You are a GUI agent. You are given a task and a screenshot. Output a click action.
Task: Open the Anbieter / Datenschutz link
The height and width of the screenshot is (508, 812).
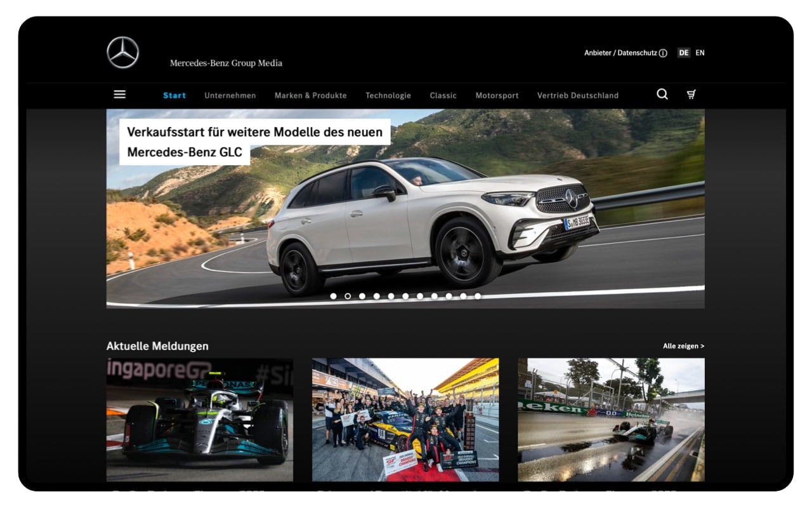620,53
